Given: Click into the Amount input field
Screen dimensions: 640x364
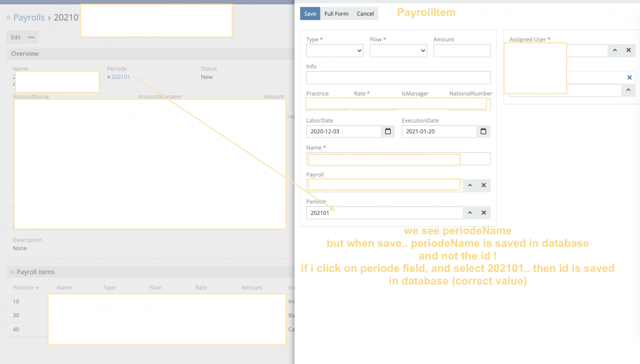Looking at the screenshot, I should [462, 51].
